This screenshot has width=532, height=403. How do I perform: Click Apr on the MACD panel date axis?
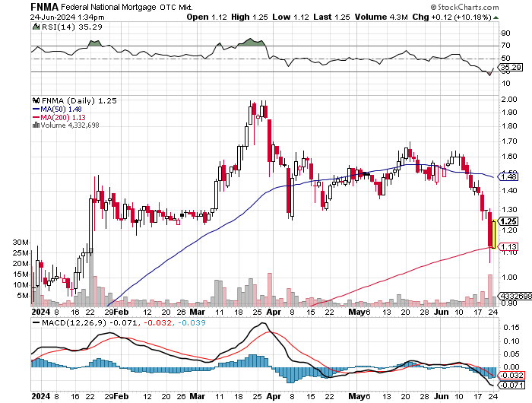[274, 396]
